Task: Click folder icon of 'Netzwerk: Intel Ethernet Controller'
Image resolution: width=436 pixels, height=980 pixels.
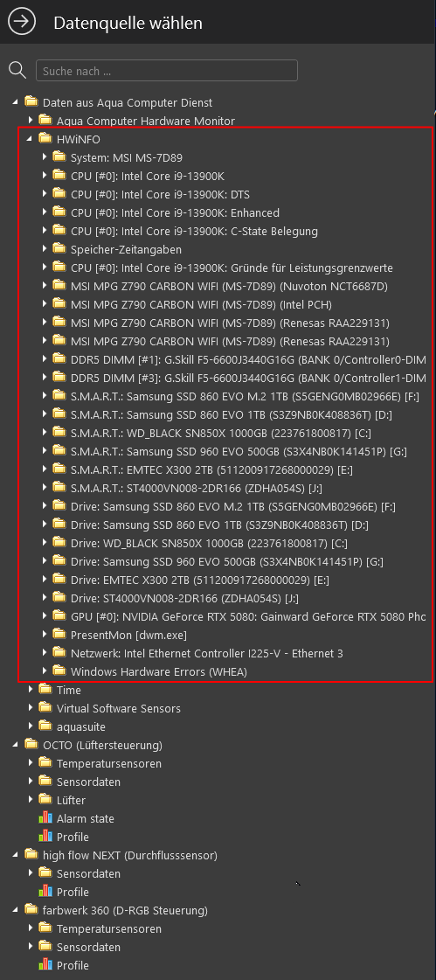Action: pos(59,652)
